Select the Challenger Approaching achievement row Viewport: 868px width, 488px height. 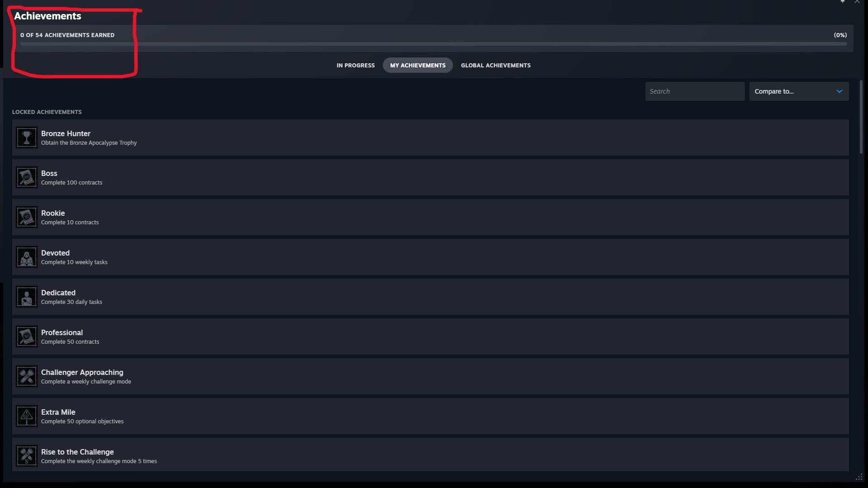(430, 376)
